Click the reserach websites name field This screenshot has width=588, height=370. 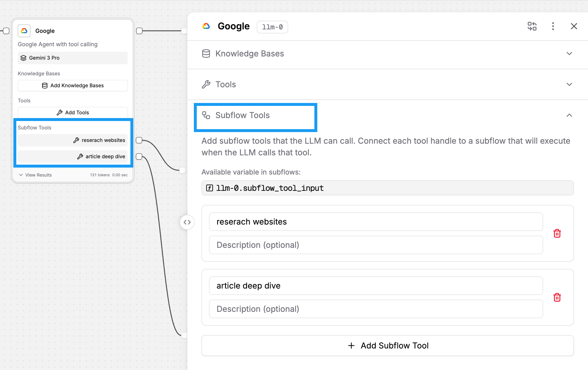click(x=376, y=222)
